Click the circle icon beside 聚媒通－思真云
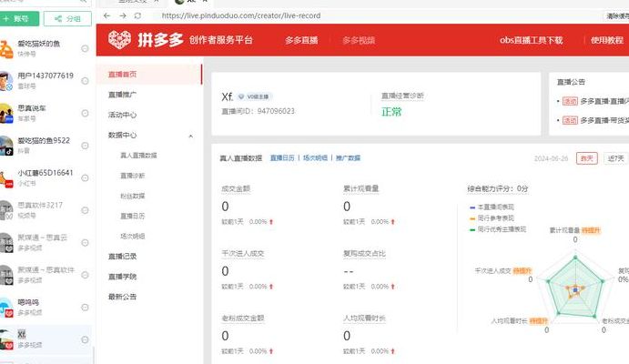Image resolution: width=629 pixels, height=364 pixels. [85, 243]
